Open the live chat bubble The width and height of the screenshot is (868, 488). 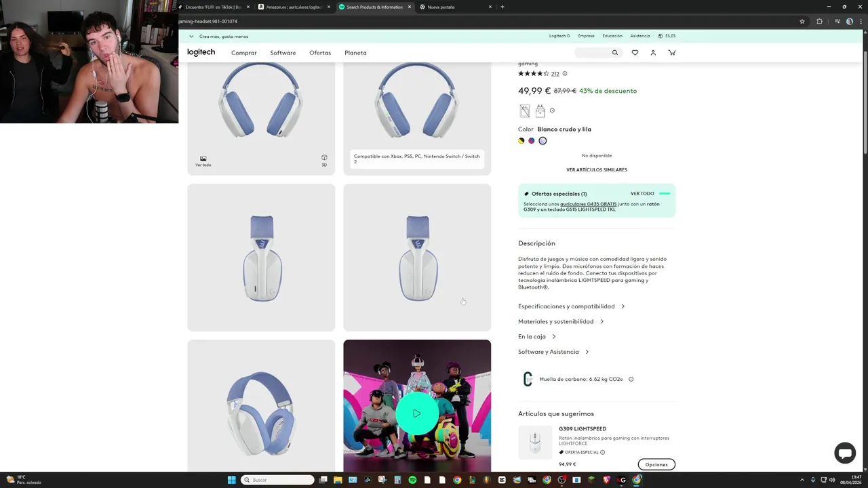pos(845,453)
